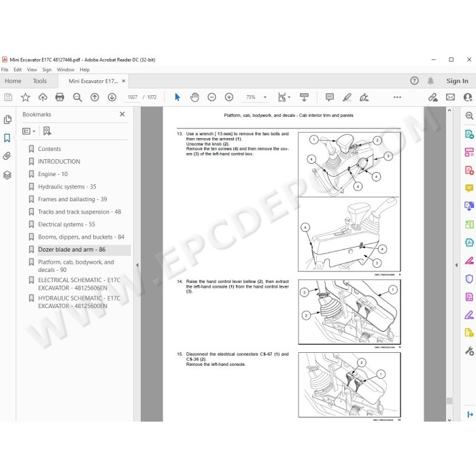Open bookmark options dropdown menu

click(29, 131)
